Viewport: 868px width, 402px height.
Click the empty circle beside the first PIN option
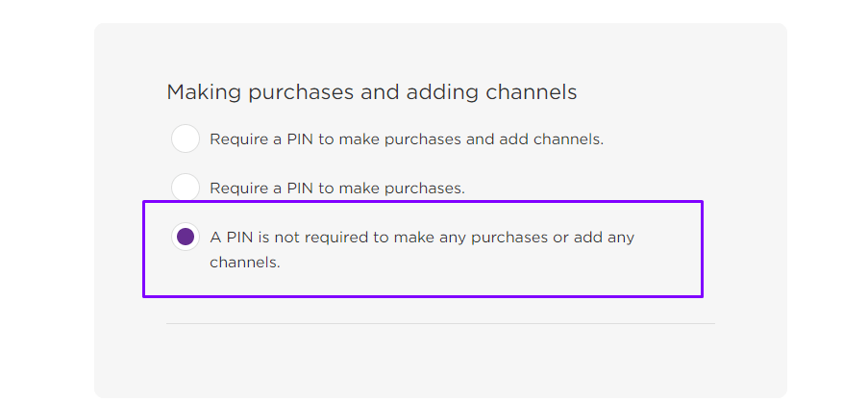(186, 138)
